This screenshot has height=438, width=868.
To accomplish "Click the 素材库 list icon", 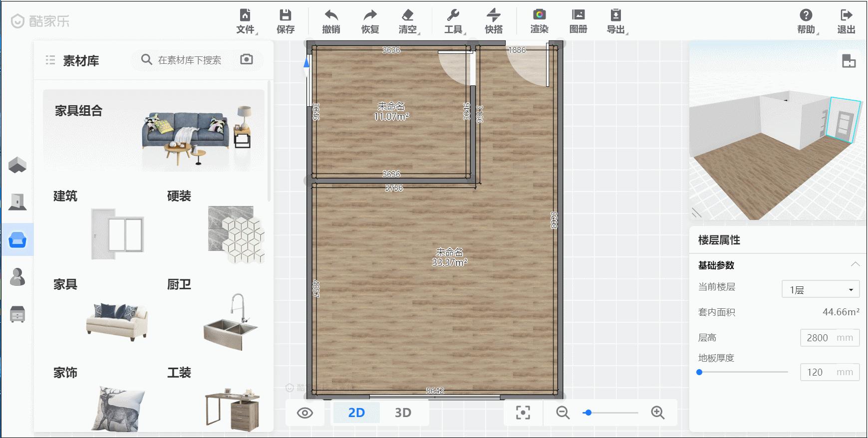I will (50, 60).
